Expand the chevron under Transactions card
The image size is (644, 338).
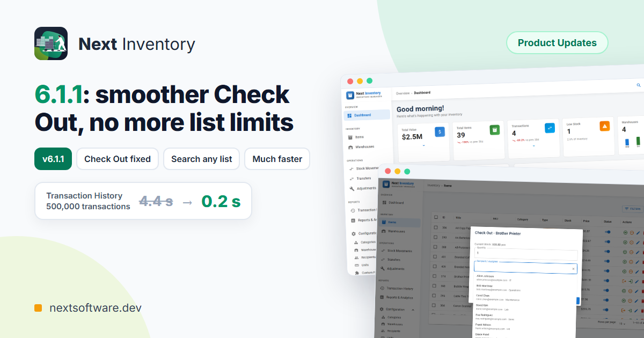(534, 145)
